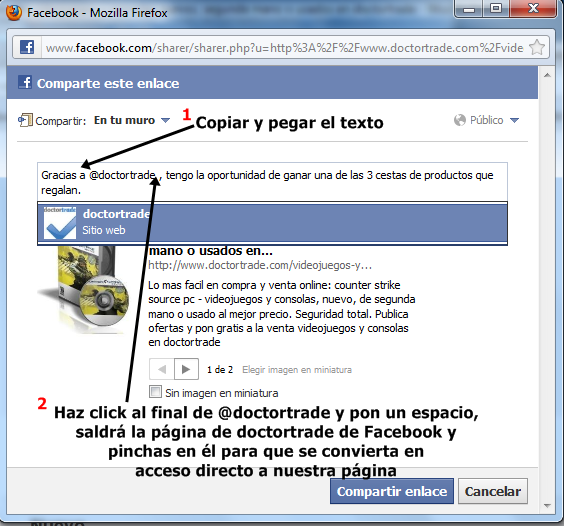Screen dimensions: 564x526
Task: Click the globe icon beside Público
Action: coord(460,120)
